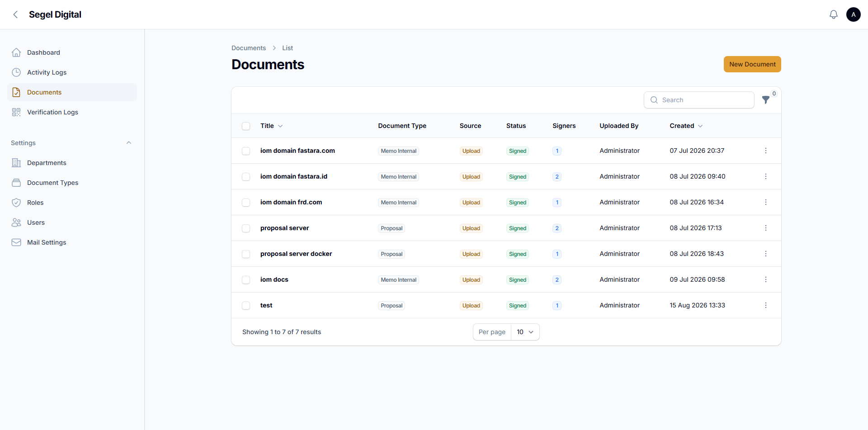
Task: Open row actions for proposal server
Action: [766, 228]
